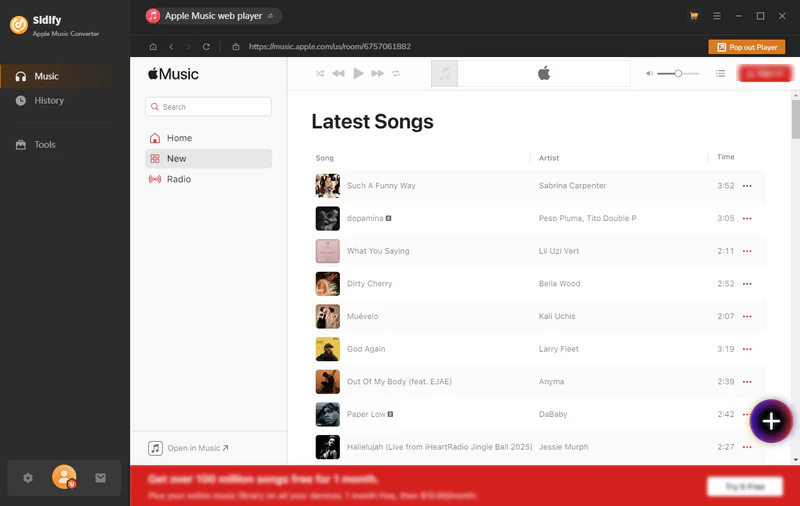Screen dimensions: 800x506
Task: Skip to next track
Action: 378,73
